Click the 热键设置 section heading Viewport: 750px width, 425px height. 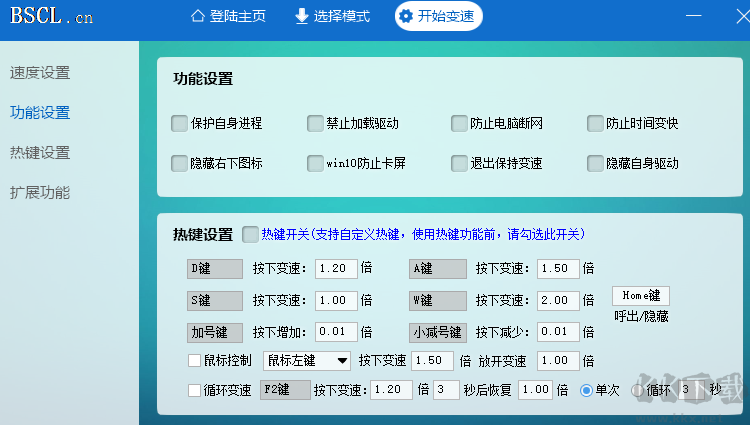pyautogui.click(x=203, y=235)
